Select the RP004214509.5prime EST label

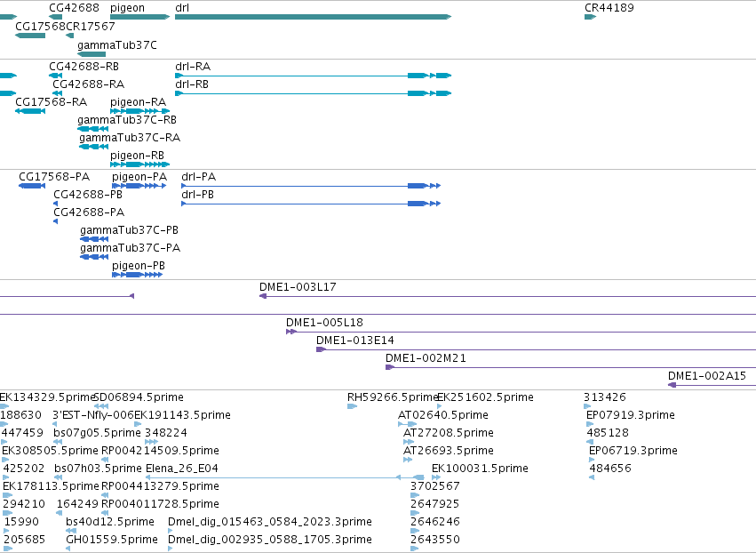(160, 451)
